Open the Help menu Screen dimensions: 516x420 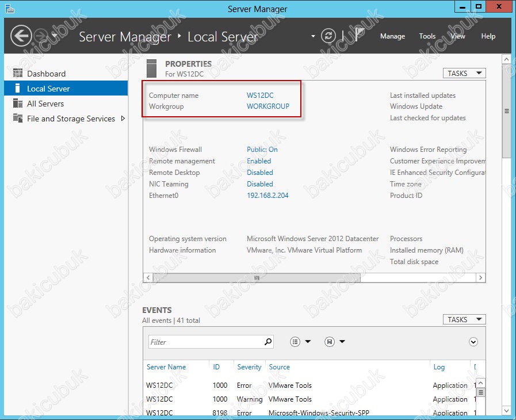[x=488, y=36]
